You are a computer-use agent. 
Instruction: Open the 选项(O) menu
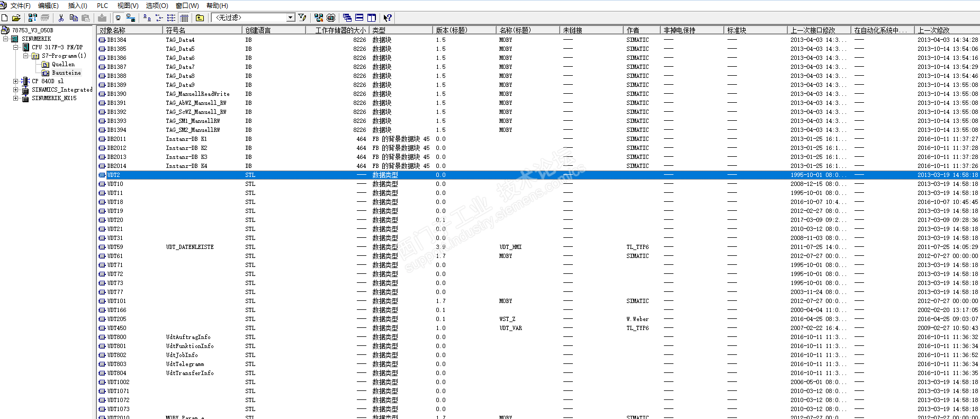click(x=157, y=5)
